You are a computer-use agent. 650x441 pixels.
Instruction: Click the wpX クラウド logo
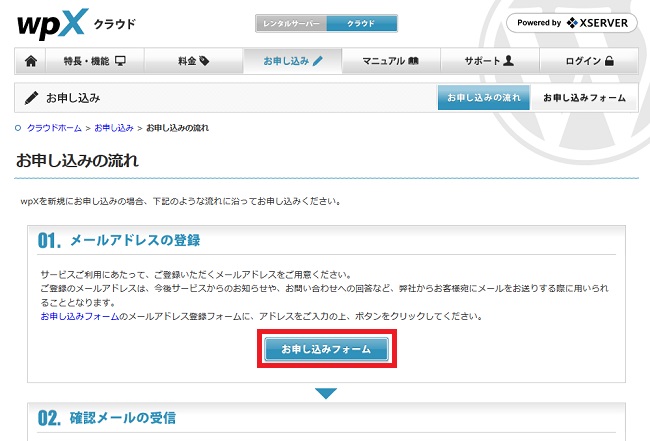[x=76, y=24]
